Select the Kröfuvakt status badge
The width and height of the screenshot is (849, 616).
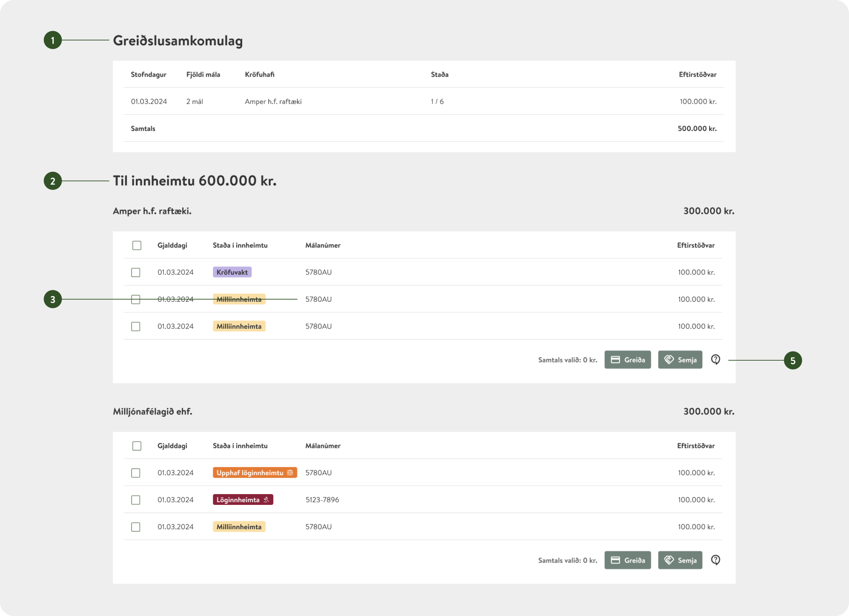232,272
